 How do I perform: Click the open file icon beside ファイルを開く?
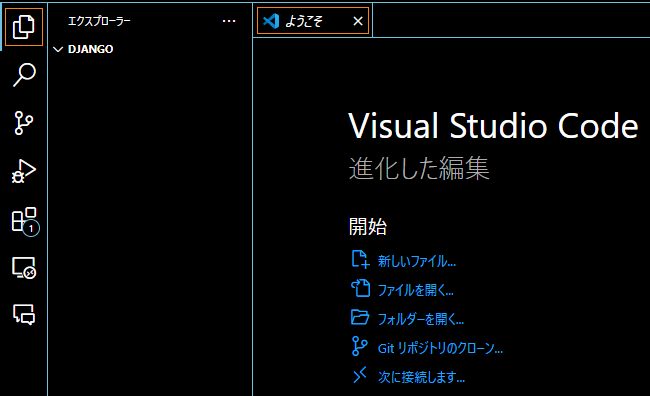click(x=360, y=288)
